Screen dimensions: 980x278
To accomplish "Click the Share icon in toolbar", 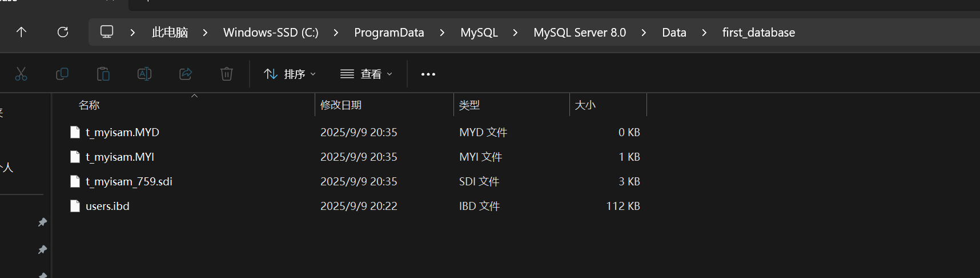I will click(x=186, y=74).
